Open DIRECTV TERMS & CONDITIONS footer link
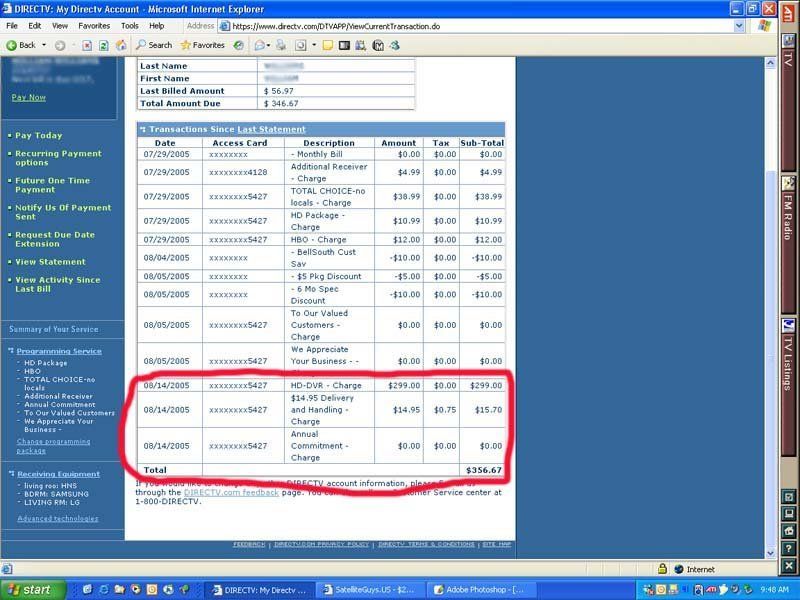The height and width of the screenshot is (600, 800). pos(426,544)
